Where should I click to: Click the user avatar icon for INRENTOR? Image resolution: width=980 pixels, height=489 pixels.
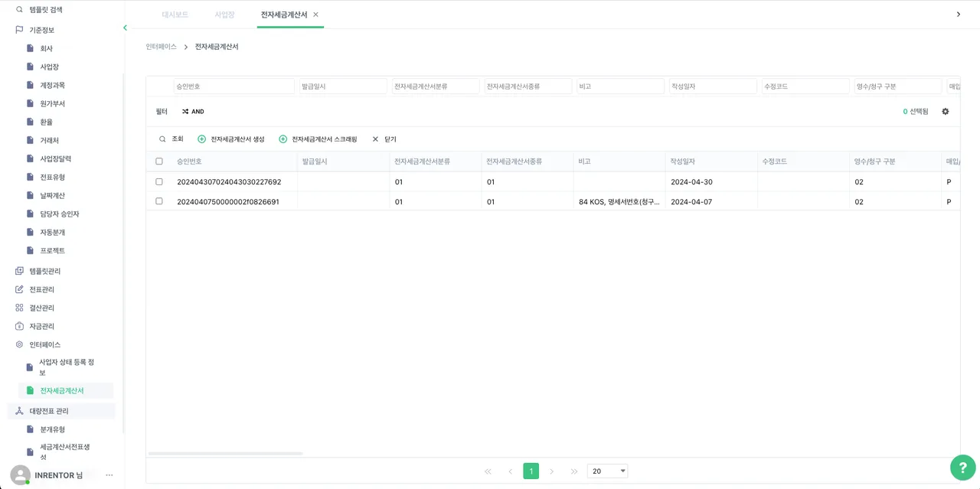20,475
